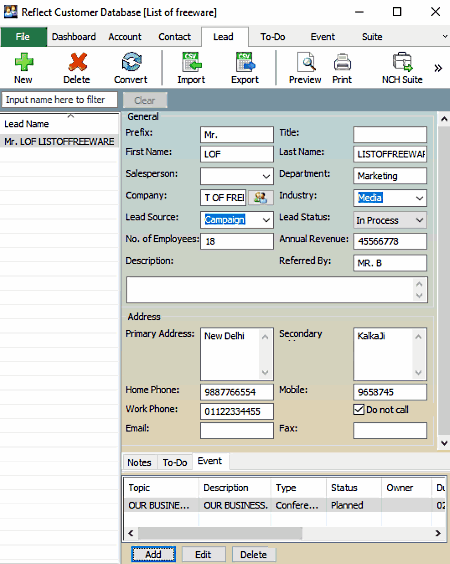Click the Status column header
The image size is (450, 564).
[x=354, y=488]
